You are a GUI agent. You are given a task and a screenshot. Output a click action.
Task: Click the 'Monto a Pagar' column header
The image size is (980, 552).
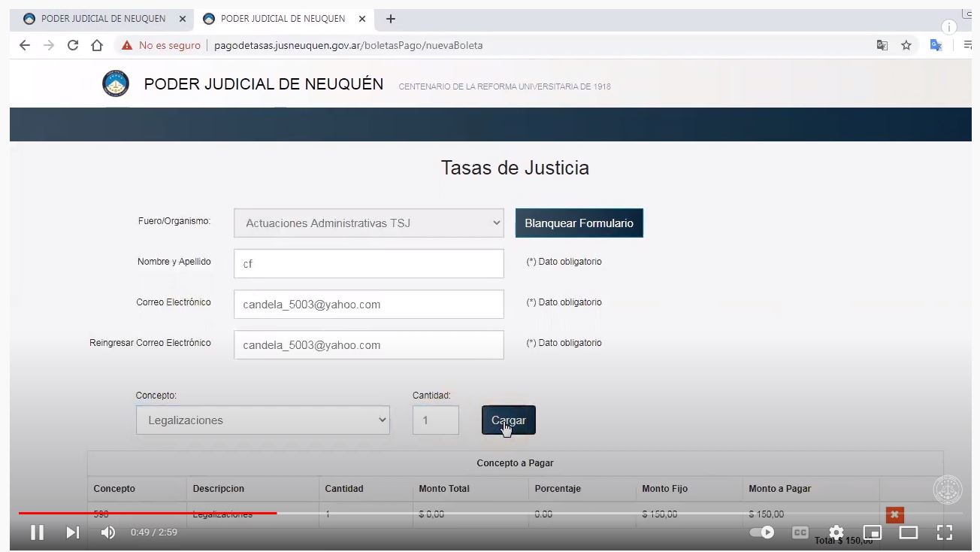[x=780, y=489]
